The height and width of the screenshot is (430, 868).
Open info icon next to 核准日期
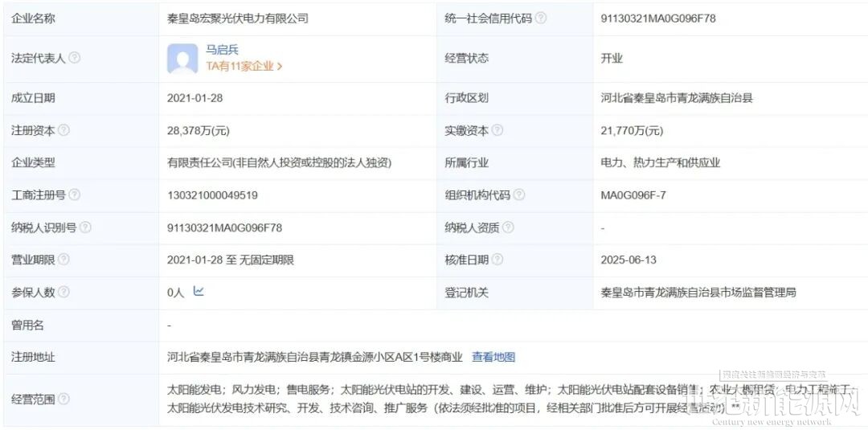coord(497,260)
